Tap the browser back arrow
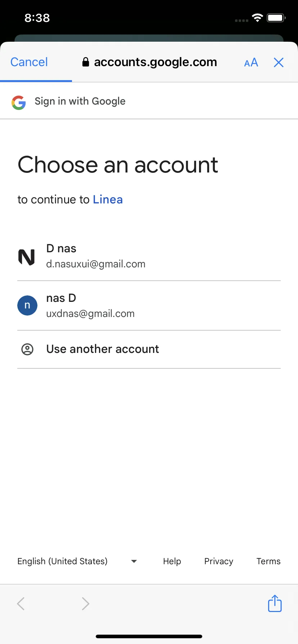This screenshot has width=298, height=644. point(21,604)
